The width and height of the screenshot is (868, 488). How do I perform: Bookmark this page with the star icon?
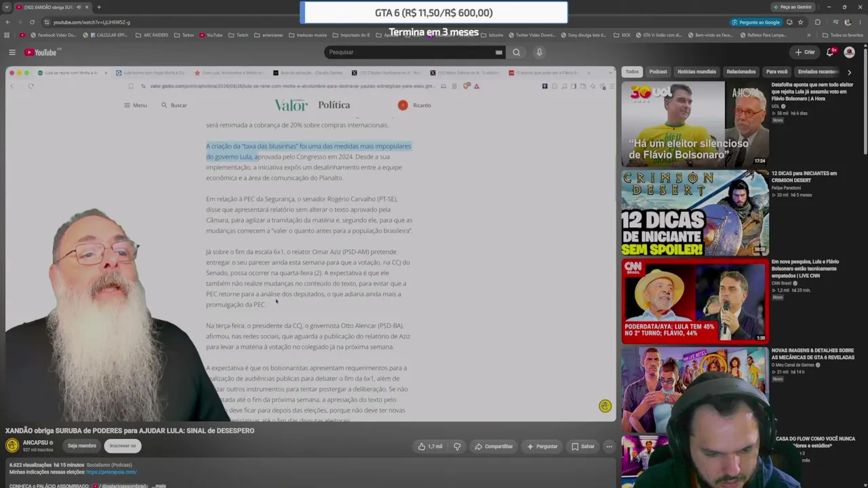800,22
